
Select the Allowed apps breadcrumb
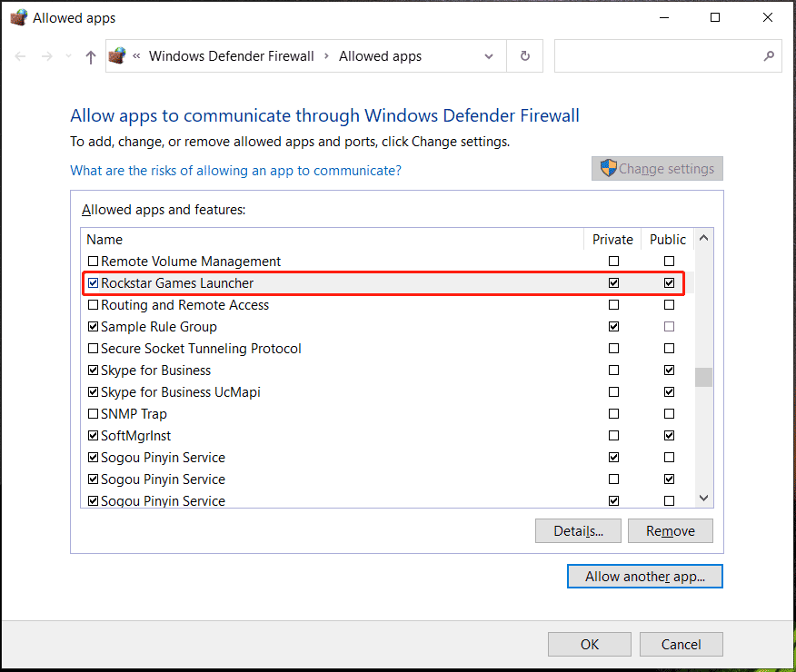point(380,55)
